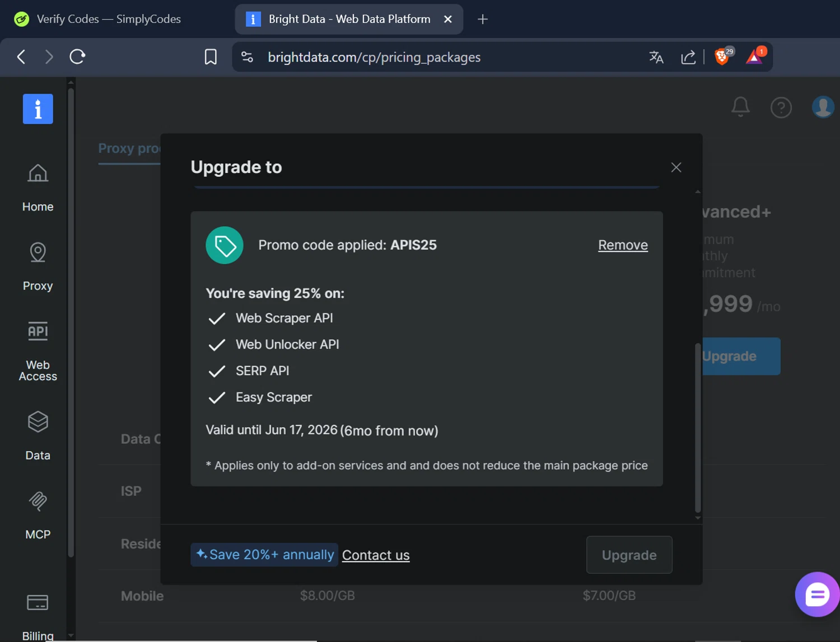Screen dimensions: 840x642
Task: Close the Upgrade to dialog
Action: 676,167
